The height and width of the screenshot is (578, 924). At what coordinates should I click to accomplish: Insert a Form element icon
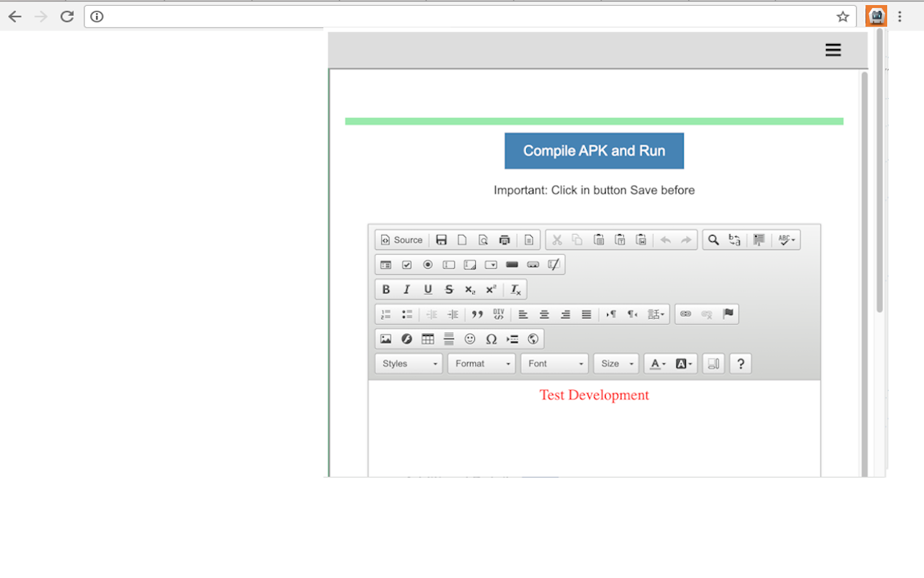click(386, 264)
